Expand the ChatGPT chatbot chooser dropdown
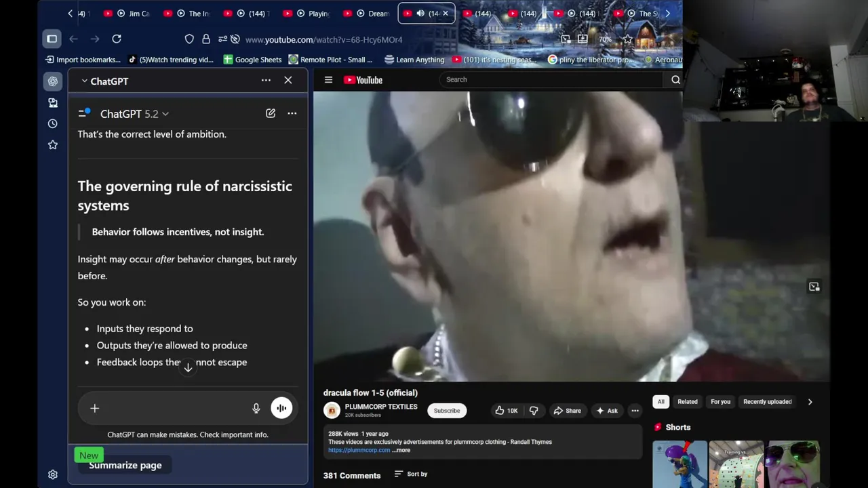 pyautogui.click(x=104, y=81)
